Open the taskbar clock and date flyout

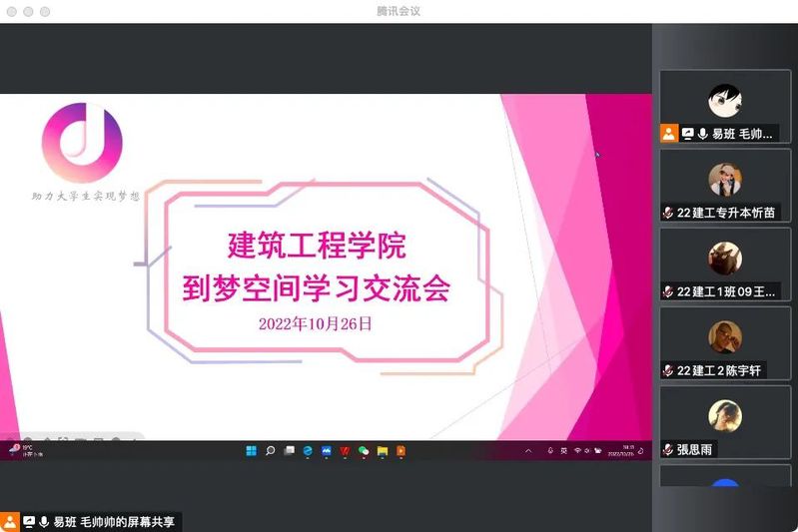(x=627, y=451)
